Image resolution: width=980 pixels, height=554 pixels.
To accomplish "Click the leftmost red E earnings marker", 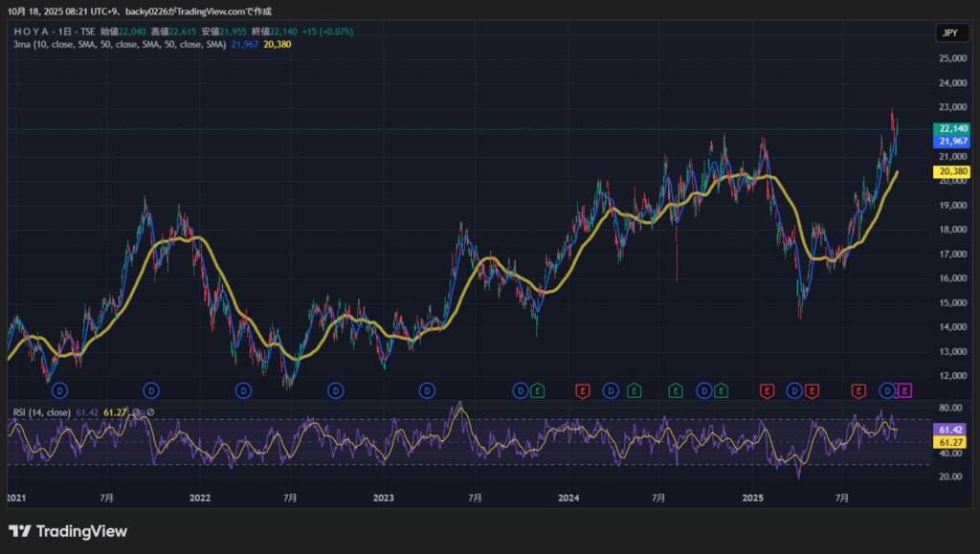I will [582, 390].
